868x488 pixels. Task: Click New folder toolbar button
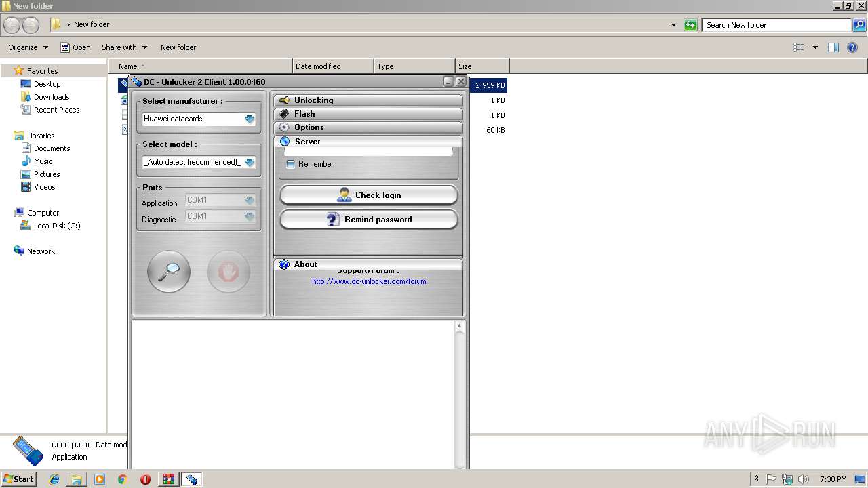pyautogui.click(x=178, y=47)
